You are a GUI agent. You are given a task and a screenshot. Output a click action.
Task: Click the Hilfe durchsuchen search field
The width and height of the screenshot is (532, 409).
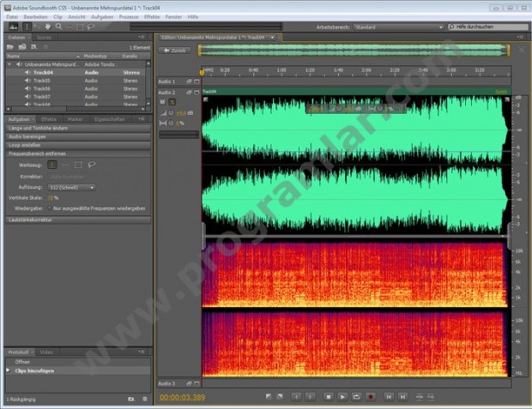(x=487, y=27)
